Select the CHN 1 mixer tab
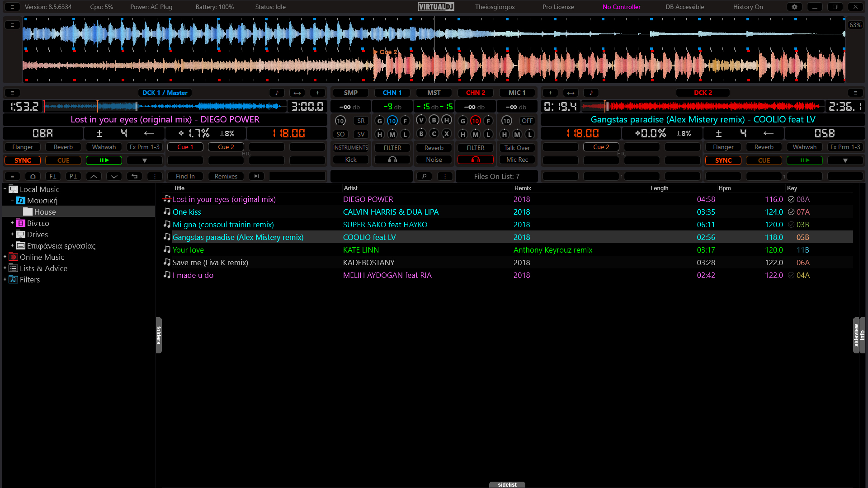868x488 pixels. tap(392, 93)
